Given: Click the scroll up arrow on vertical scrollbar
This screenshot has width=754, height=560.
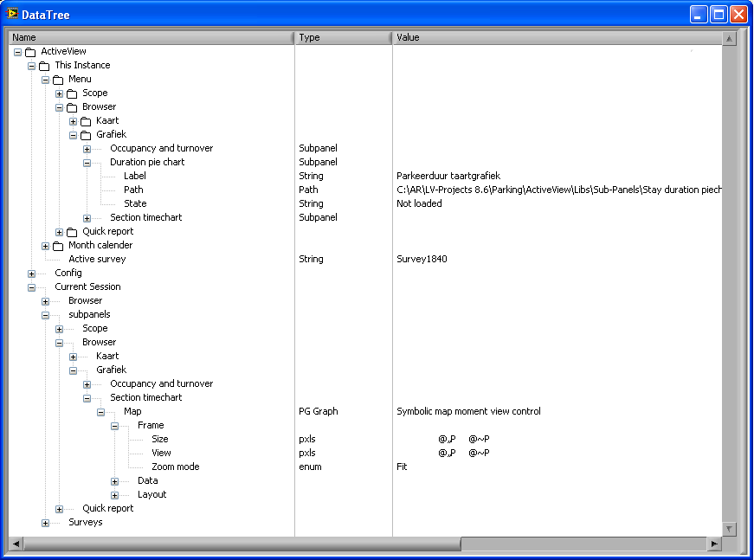Looking at the screenshot, I should coord(729,38).
